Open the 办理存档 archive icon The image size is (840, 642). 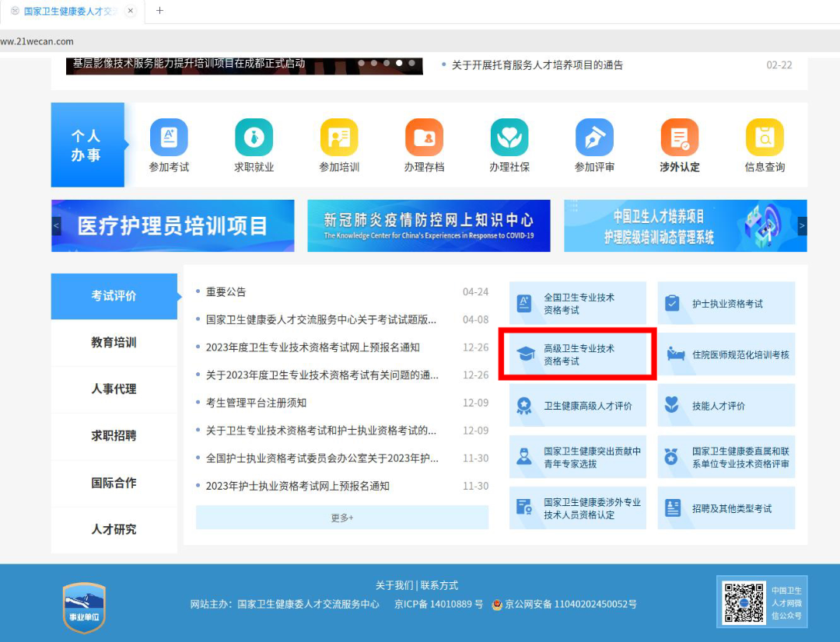(x=424, y=138)
